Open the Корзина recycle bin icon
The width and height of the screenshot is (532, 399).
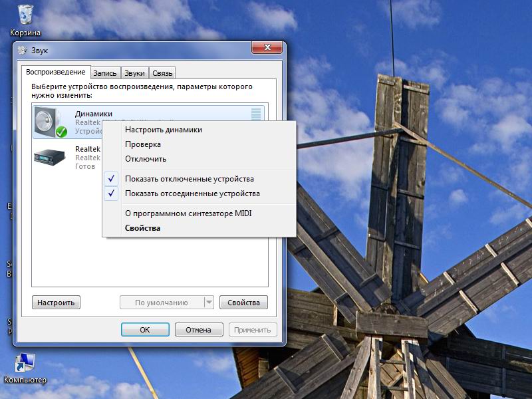click(25, 15)
